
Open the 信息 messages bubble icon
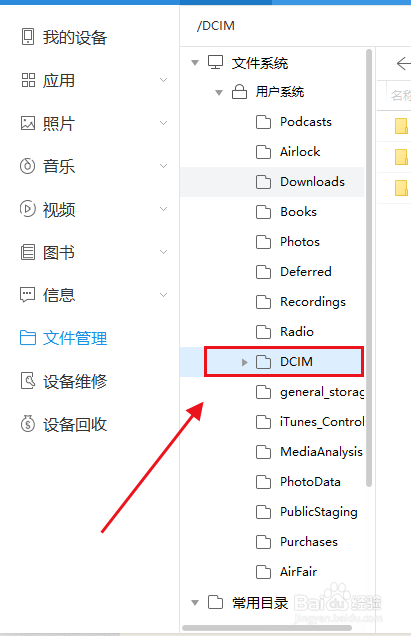[x=27, y=295]
